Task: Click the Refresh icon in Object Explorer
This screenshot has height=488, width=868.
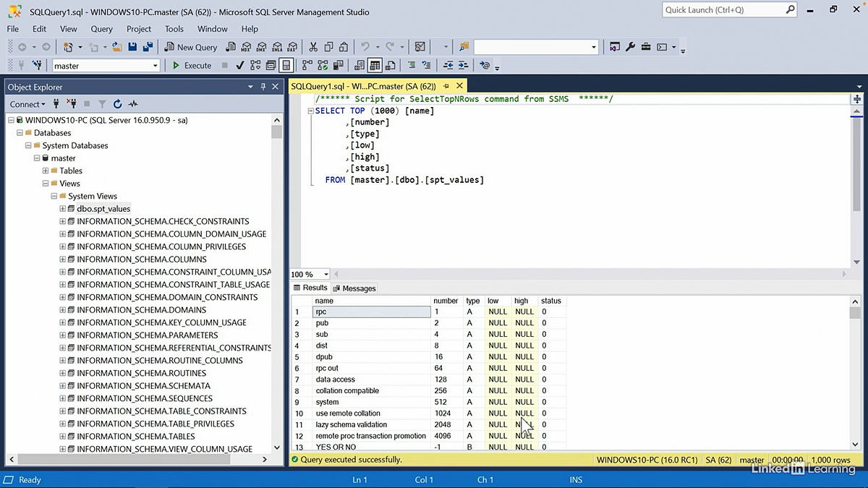Action: point(117,104)
